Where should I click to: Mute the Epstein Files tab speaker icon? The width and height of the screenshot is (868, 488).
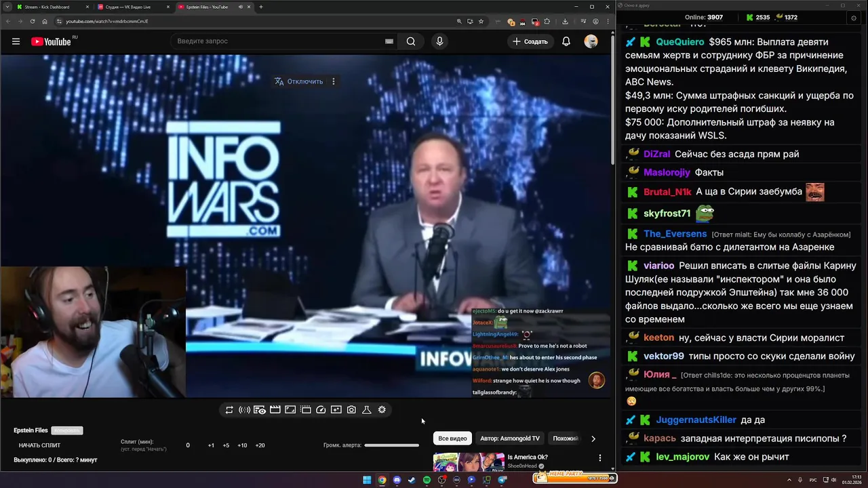[x=240, y=7]
